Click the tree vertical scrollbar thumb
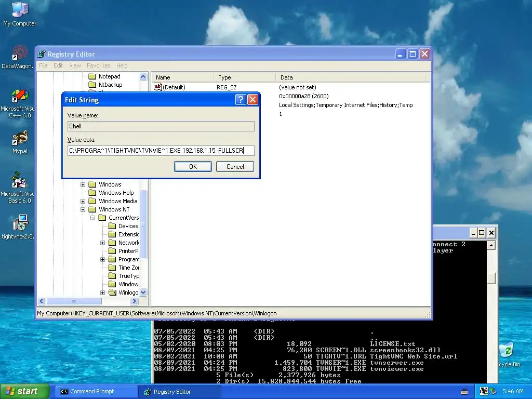The image size is (532, 399). (143, 224)
